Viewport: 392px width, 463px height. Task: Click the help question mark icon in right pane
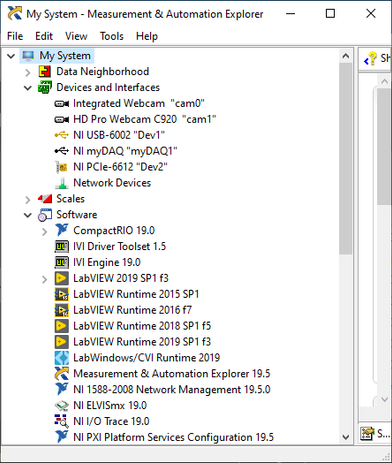[x=370, y=59]
